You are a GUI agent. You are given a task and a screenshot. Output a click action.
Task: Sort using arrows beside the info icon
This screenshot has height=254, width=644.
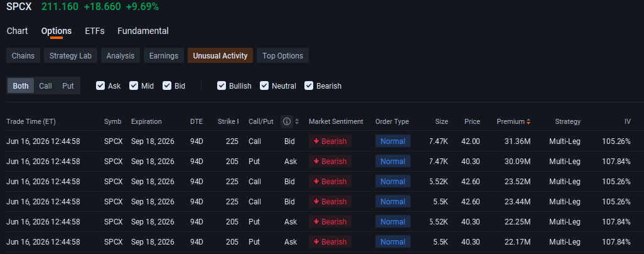click(297, 121)
